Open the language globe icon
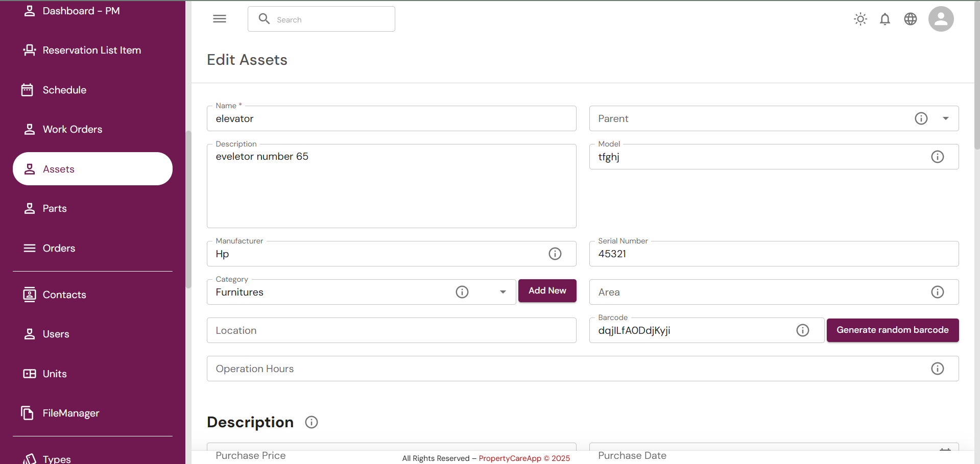The width and height of the screenshot is (980, 464). click(x=911, y=19)
